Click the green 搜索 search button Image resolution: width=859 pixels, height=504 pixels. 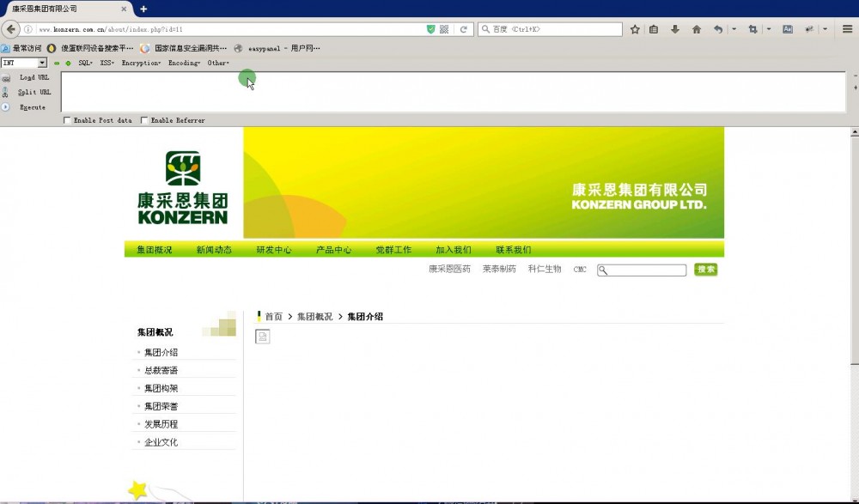[705, 270]
